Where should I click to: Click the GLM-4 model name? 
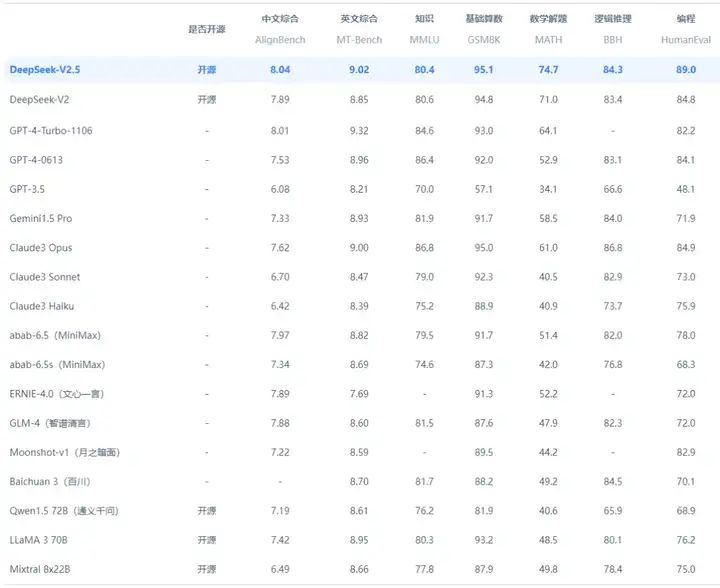[x=50, y=423]
